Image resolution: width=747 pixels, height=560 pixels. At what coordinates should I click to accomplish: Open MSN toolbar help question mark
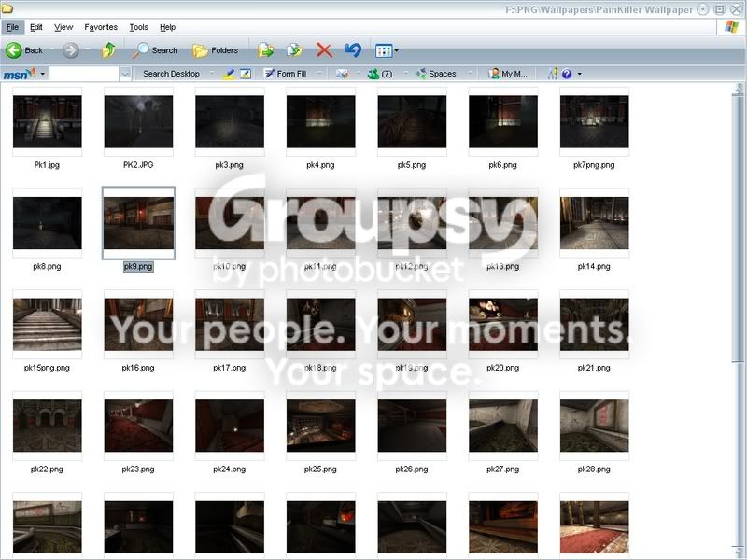click(567, 74)
